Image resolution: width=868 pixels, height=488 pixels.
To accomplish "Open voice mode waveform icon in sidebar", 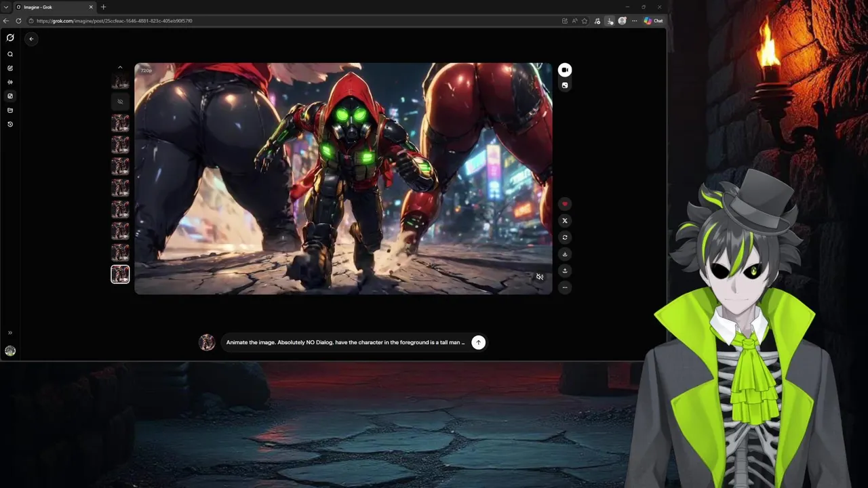I will coord(10,82).
